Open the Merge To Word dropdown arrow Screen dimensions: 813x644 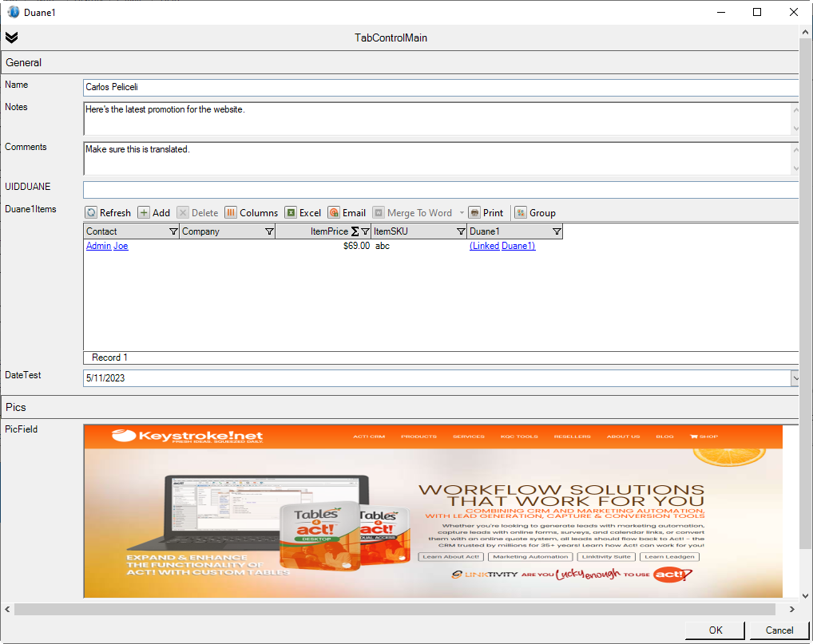(462, 212)
